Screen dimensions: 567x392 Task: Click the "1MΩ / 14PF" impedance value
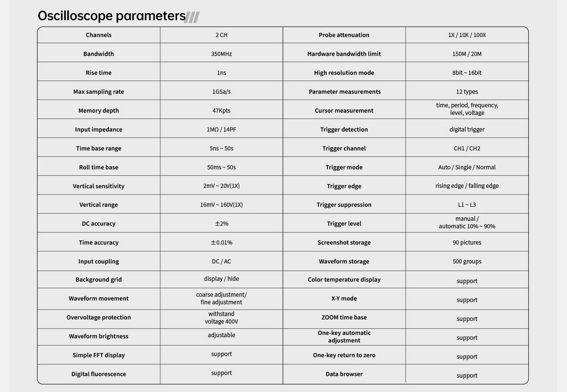click(221, 130)
